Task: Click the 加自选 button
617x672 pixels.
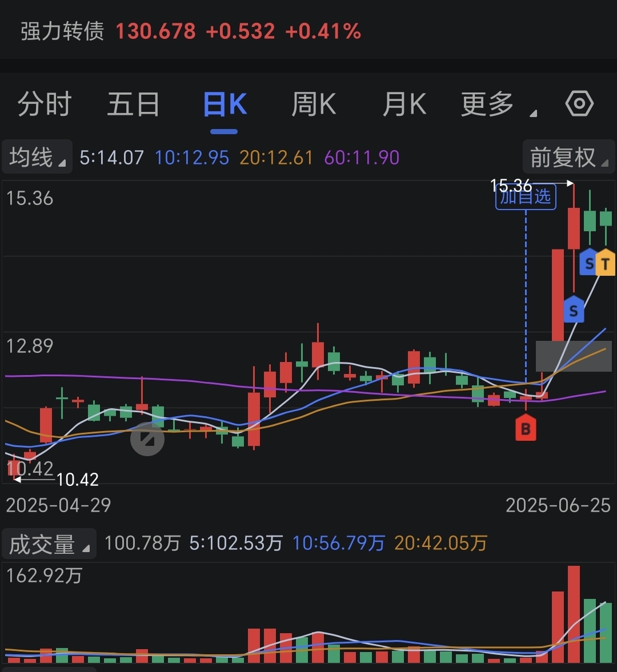Action: 526,197
